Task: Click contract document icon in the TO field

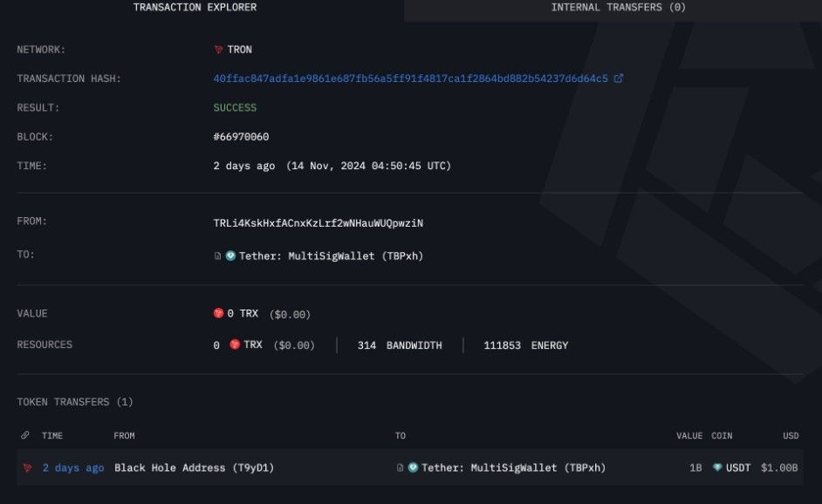Action: pyautogui.click(x=217, y=255)
